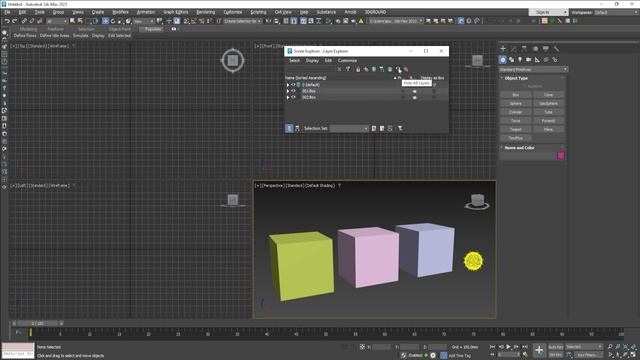Click the Sign In button
The width and height of the screenshot is (640, 360).
coord(548,12)
